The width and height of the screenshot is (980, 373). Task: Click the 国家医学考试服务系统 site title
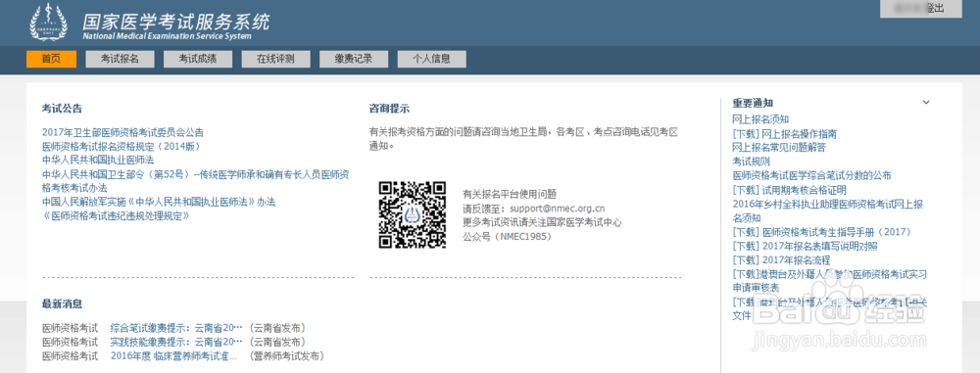(176, 22)
